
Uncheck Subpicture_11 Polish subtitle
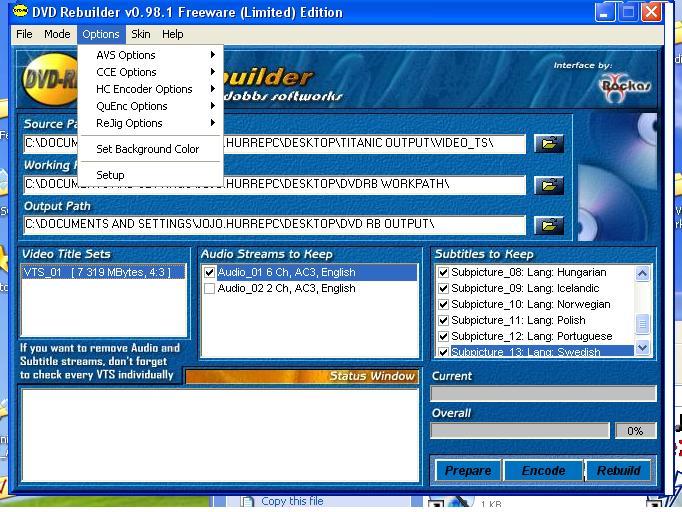point(443,321)
